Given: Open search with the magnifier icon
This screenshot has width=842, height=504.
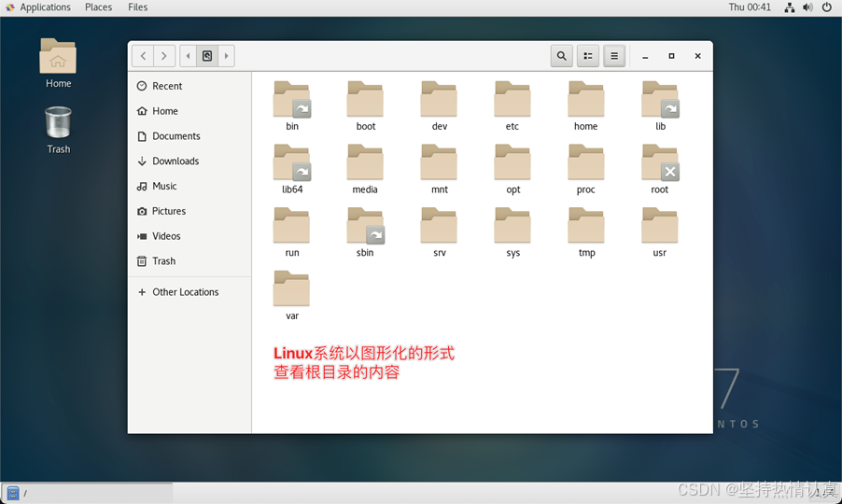Looking at the screenshot, I should point(562,56).
